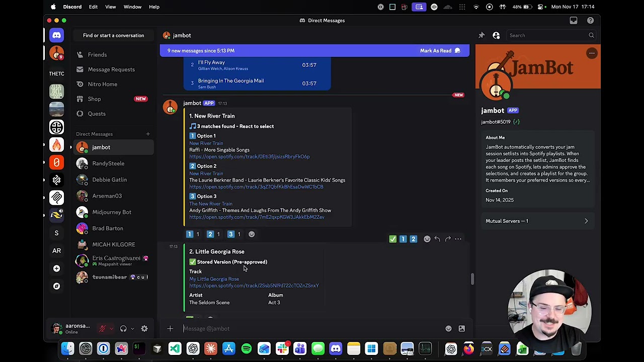Toggle reaction 3 on New River Train
Screen dimensions: 644x362
234,234
